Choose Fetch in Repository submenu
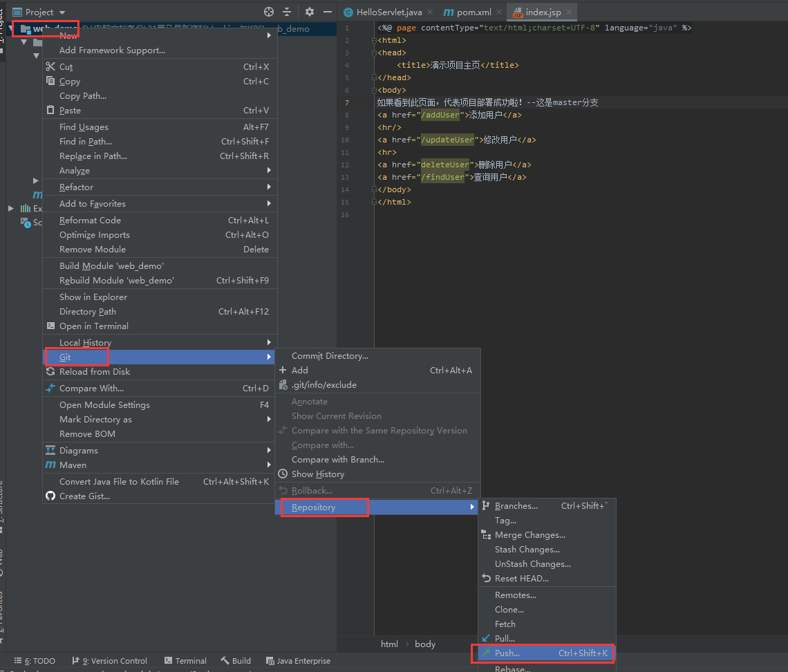 (x=547, y=624)
